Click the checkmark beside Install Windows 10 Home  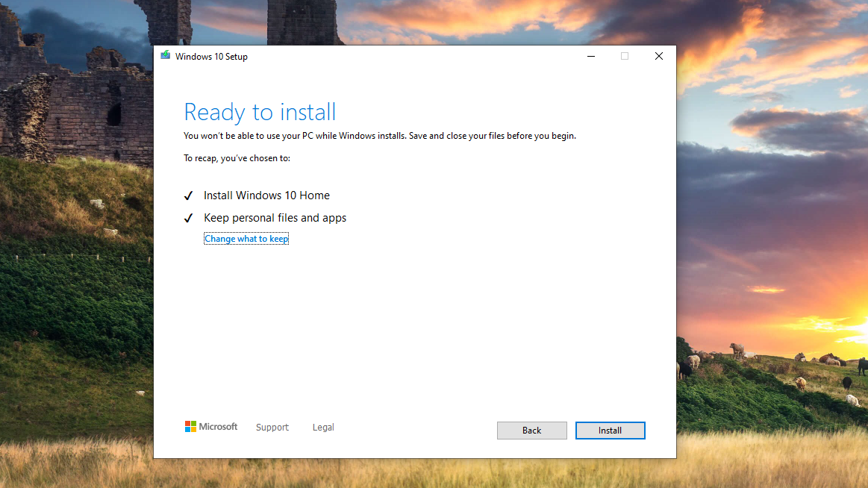188,195
